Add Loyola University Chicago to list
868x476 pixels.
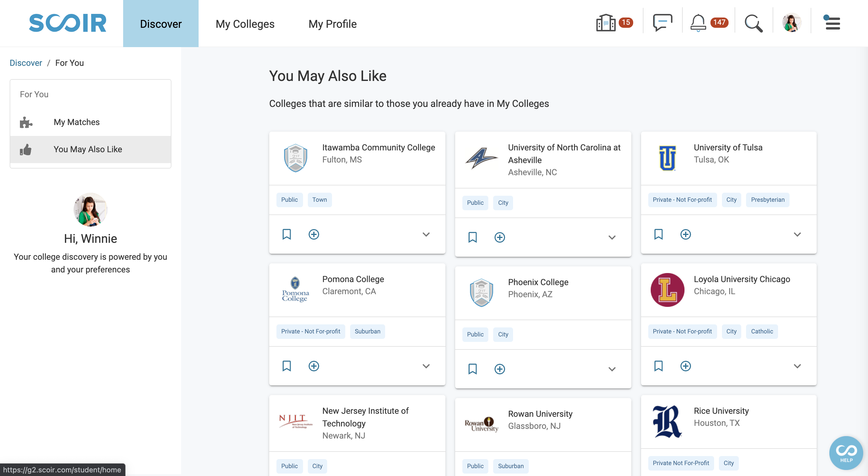[x=685, y=366]
